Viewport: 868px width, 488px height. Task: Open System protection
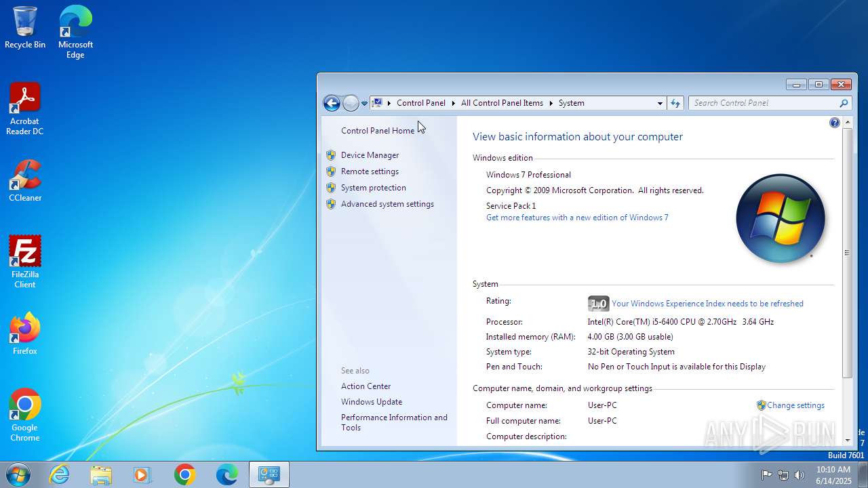(x=374, y=188)
